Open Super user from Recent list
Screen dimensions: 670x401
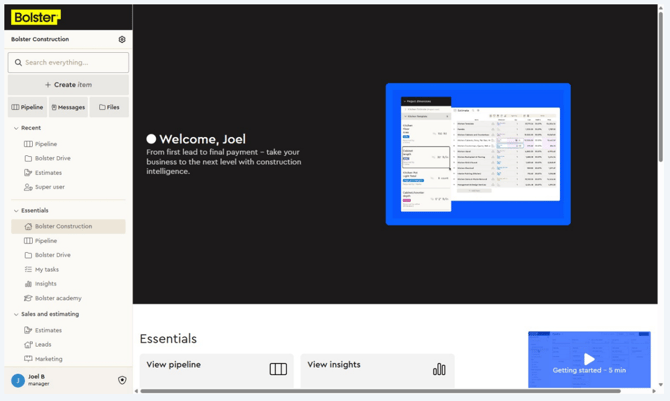click(x=49, y=187)
